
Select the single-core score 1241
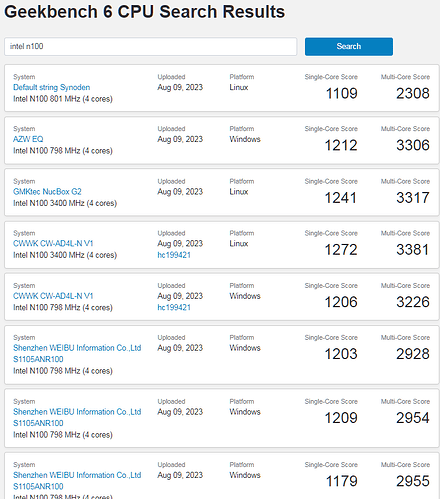pos(341,198)
